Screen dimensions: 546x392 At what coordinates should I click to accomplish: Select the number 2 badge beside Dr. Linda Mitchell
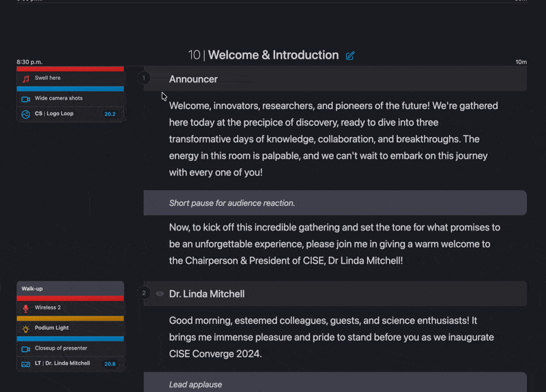pos(144,293)
